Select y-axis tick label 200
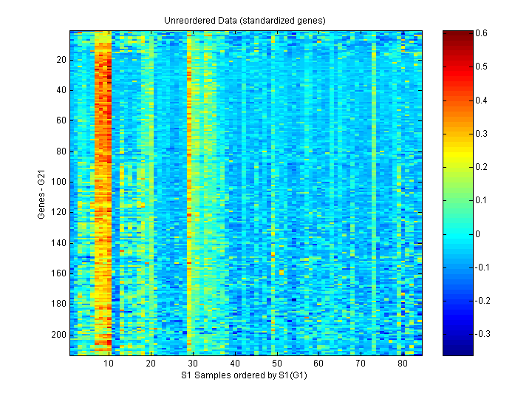This screenshot has width=532, height=399. click(60, 334)
